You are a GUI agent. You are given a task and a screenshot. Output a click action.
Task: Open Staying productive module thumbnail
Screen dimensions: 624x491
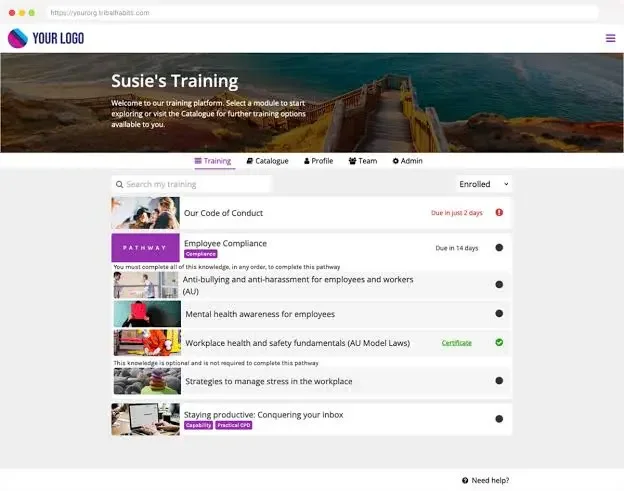point(146,419)
